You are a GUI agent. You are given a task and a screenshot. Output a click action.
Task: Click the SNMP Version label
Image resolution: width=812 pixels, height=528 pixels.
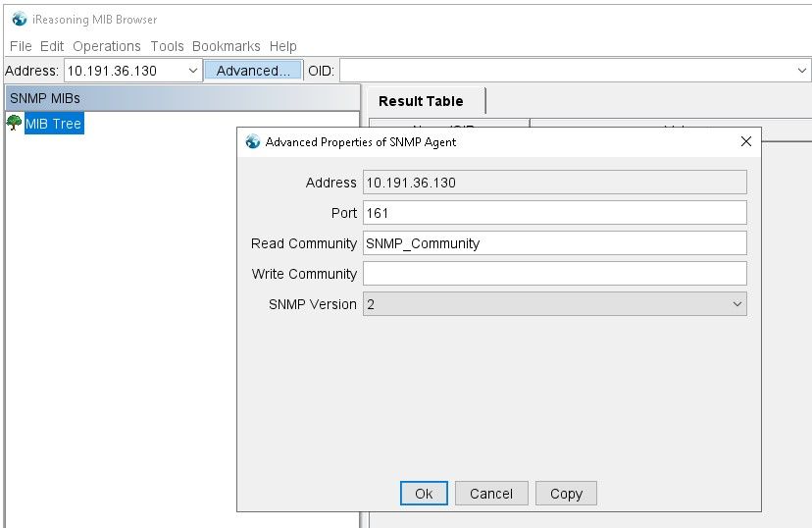click(x=312, y=304)
